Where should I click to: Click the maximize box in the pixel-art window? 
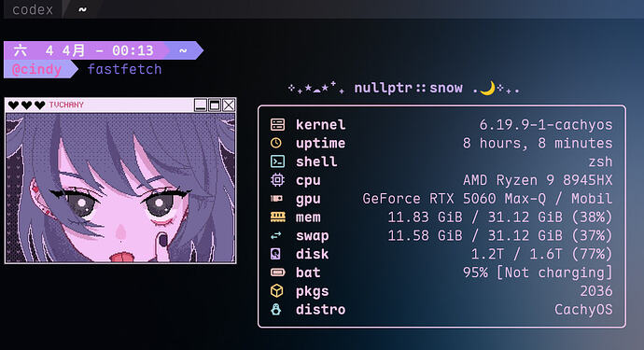215,105
